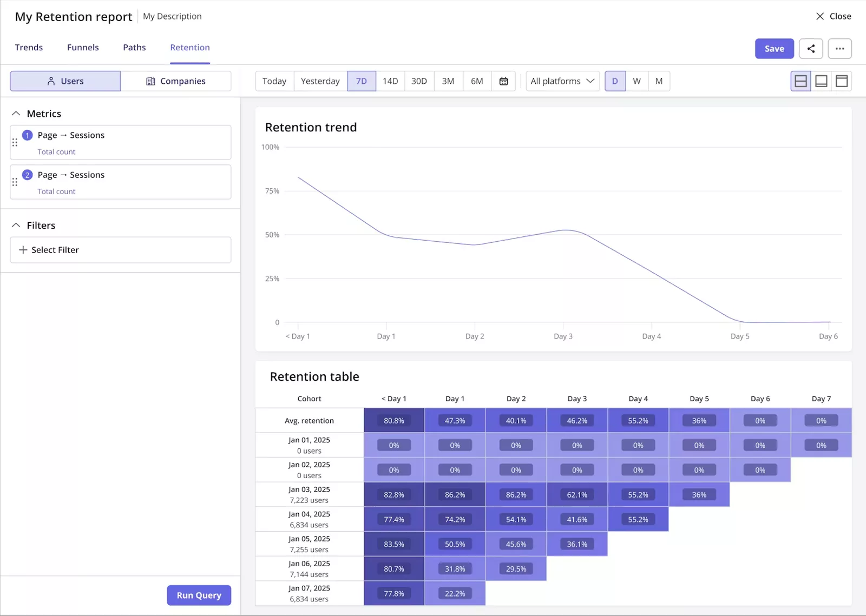
Task: Open the All platforms dropdown
Action: pos(562,81)
